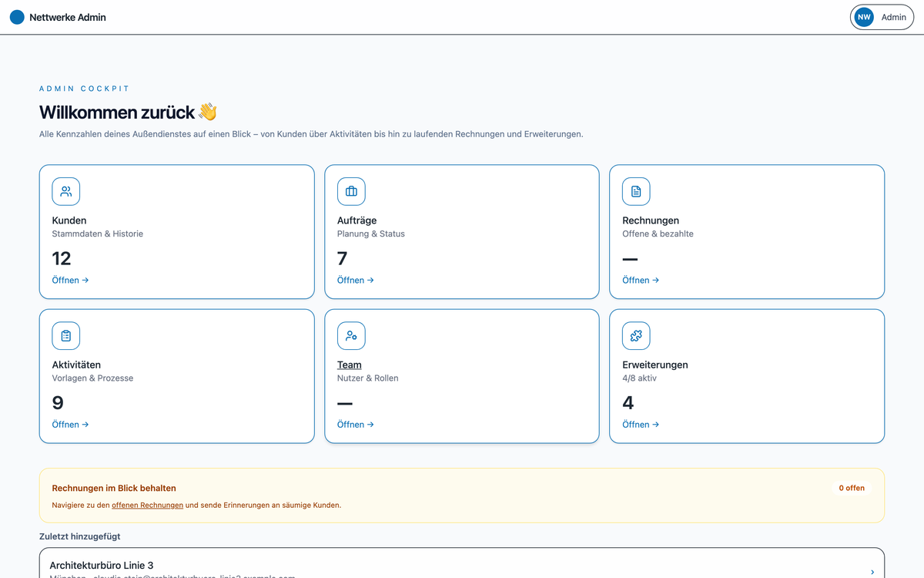The image size is (924, 578).
Task: Click the Nettwerke Admin blue logo circle
Action: [17, 17]
